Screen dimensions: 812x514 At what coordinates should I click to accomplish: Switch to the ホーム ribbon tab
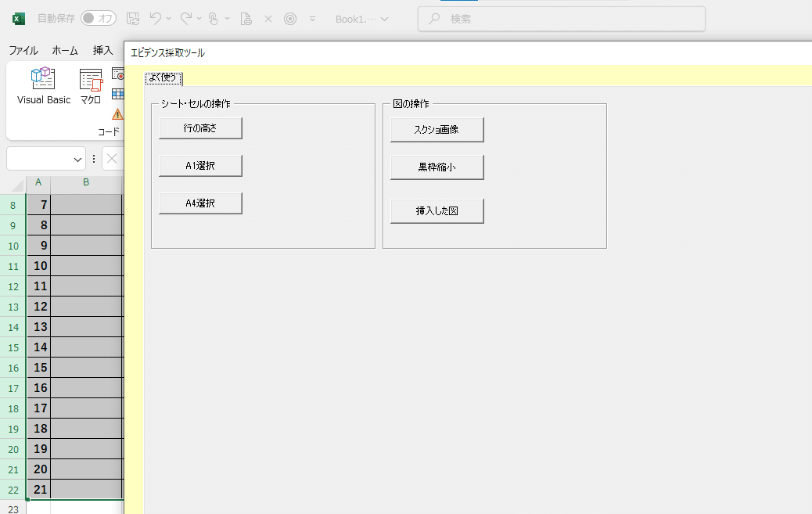65,50
